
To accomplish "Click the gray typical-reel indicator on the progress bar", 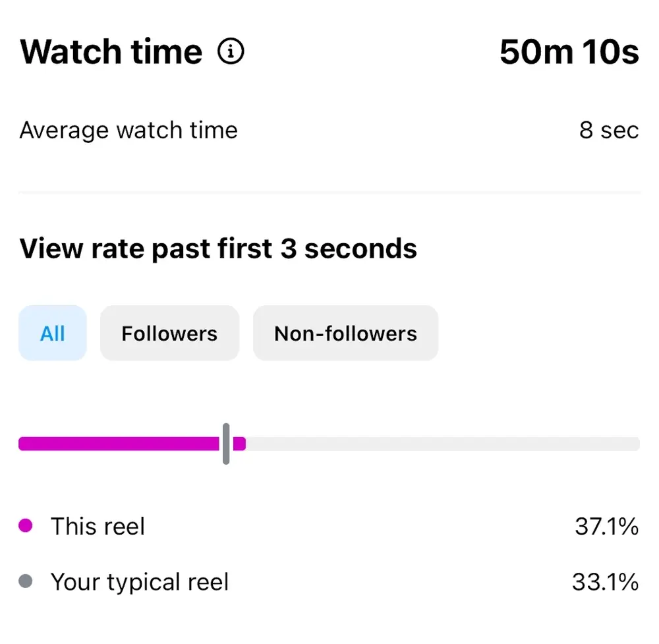I will pyautogui.click(x=226, y=443).
